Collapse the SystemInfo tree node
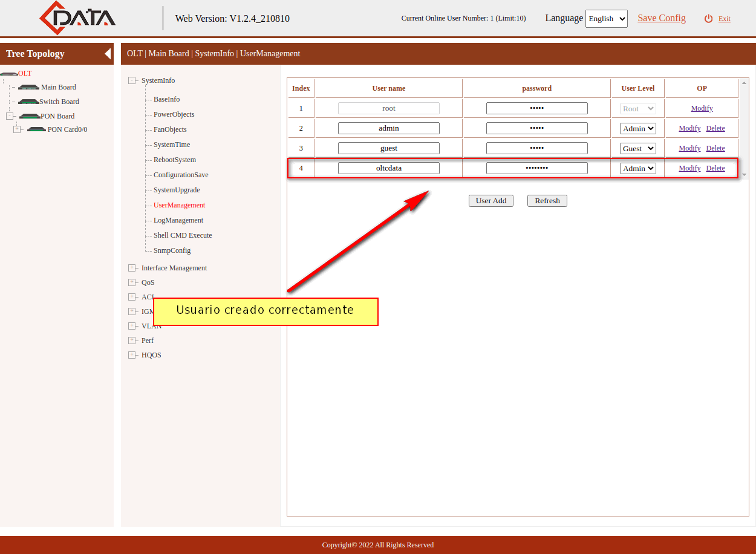The height and width of the screenshot is (554, 756). pyautogui.click(x=132, y=80)
